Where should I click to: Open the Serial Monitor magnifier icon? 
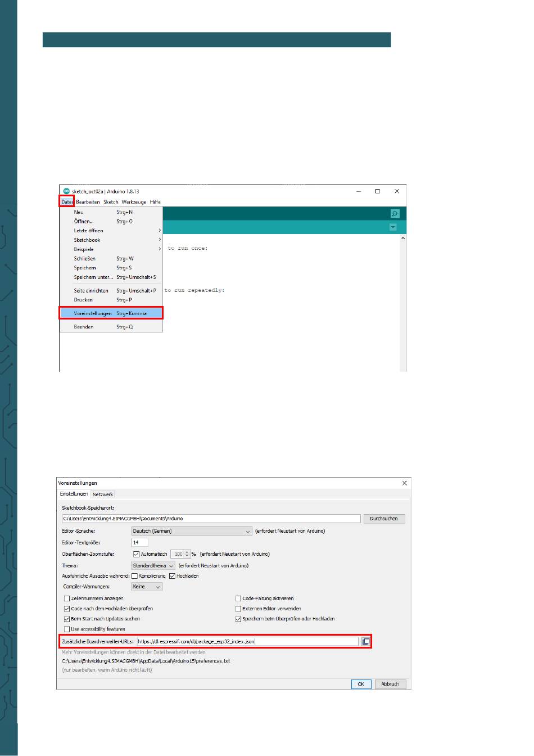[395, 214]
